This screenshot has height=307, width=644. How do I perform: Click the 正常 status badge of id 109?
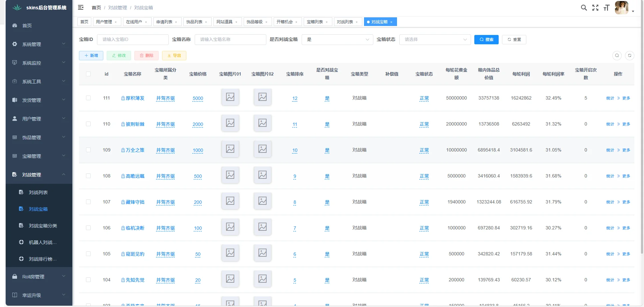tap(424, 150)
